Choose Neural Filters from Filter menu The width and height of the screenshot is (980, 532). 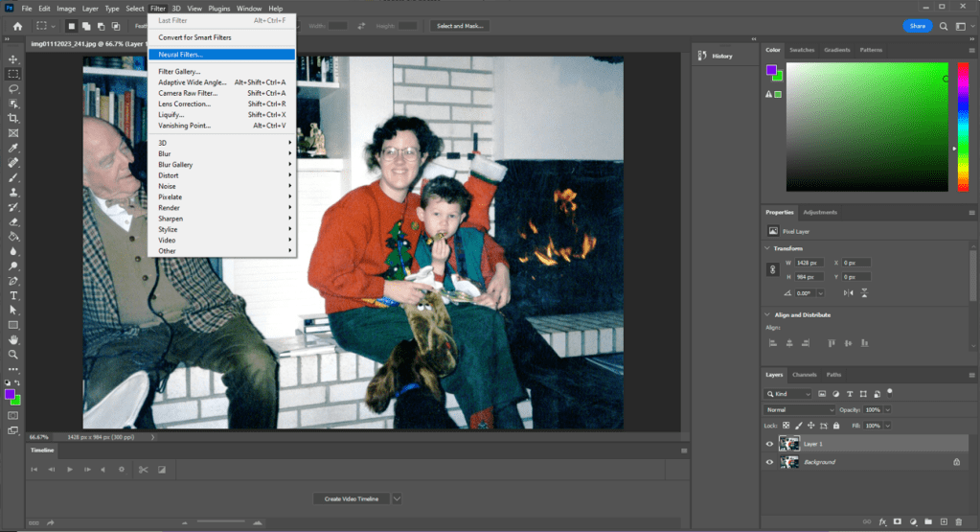[180, 55]
